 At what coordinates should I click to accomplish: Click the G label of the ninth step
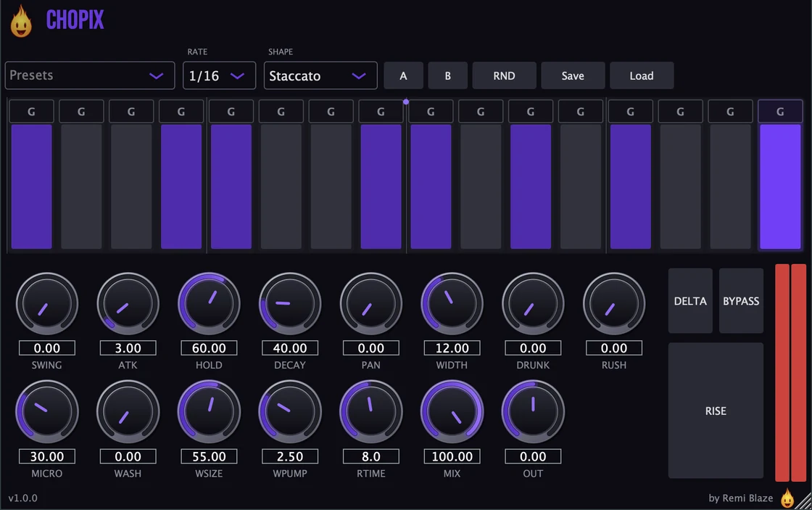[x=431, y=112]
